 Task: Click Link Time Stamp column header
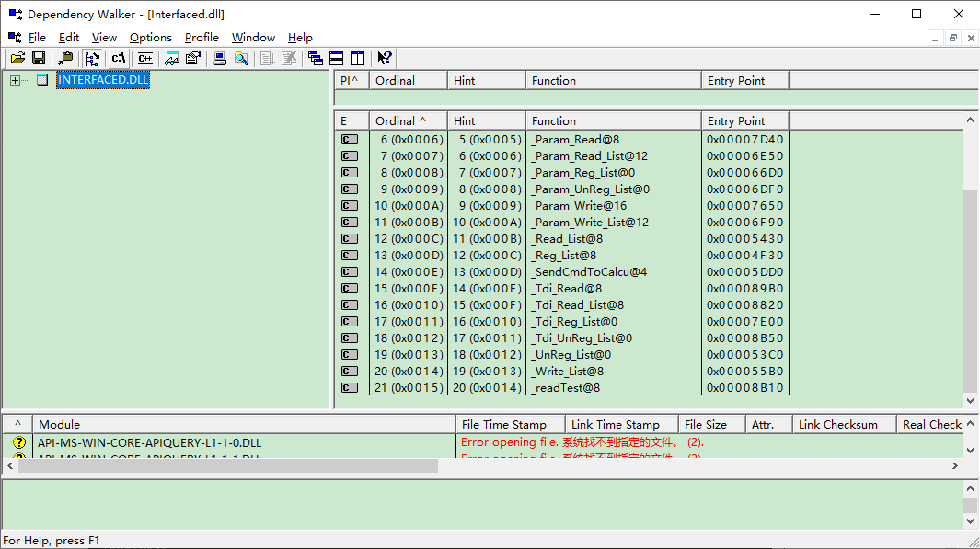[x=621, y=425]
